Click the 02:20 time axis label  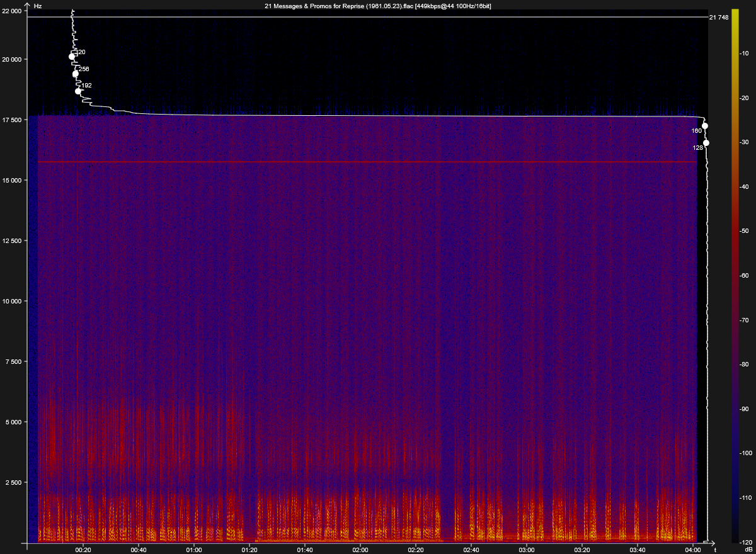[x=416, y=549]
